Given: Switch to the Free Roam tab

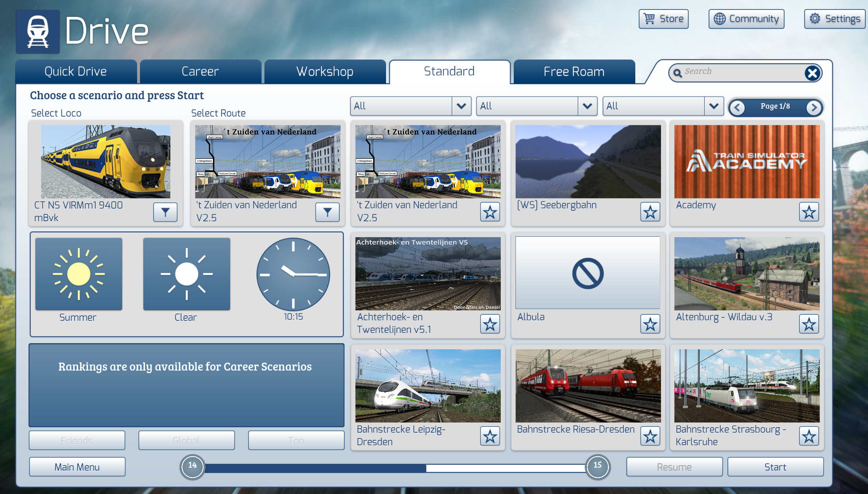Looking at the screenshot, I should [574, 71].
